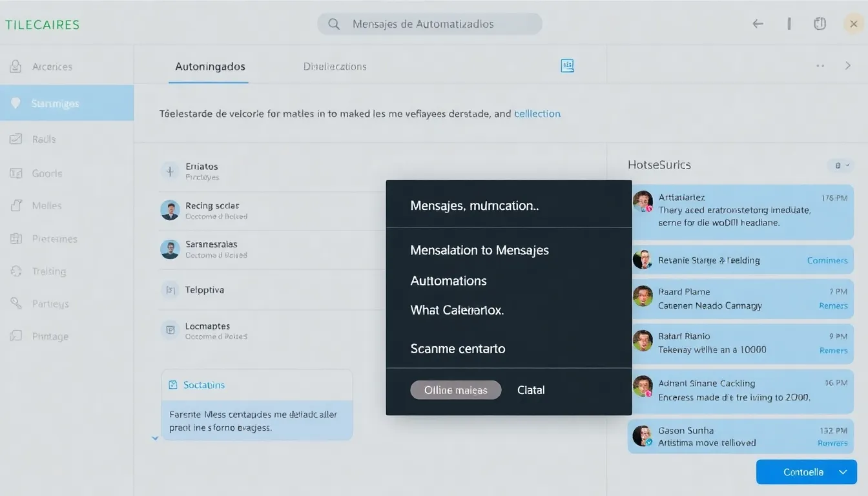Screen dimensions: 868x496
Task: Click the Sarsnesralas avatar
Action: 170,249
